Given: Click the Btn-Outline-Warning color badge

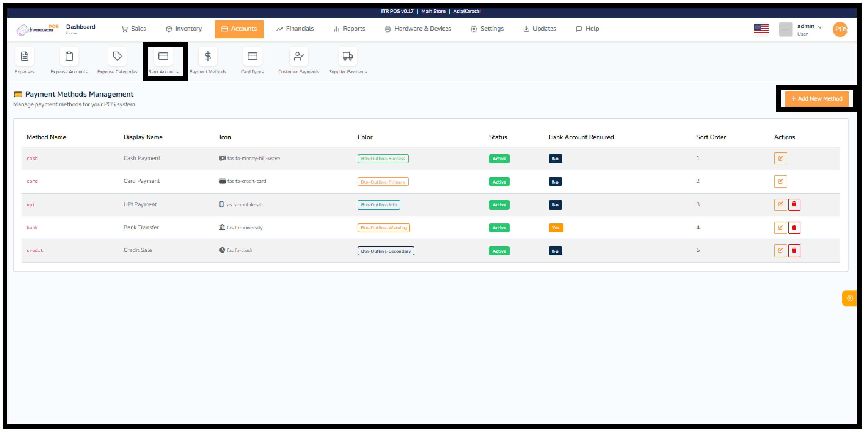Looking at the screenshot, I should click(x=383, y=228).
